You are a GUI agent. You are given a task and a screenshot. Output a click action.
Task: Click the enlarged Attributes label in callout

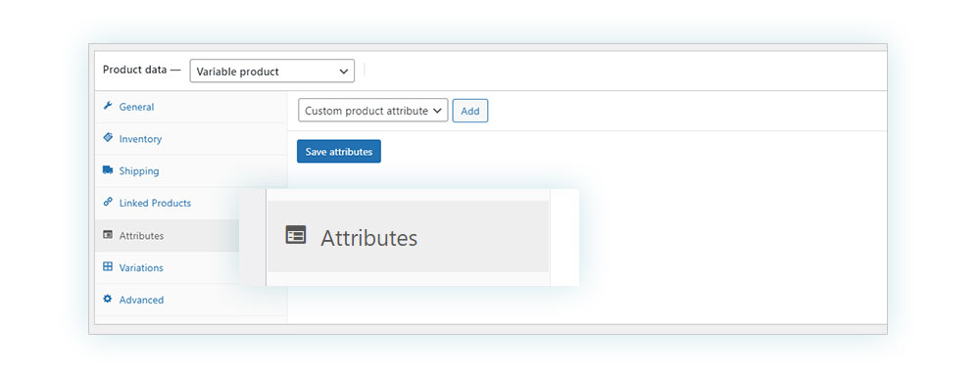pos(368,237)
